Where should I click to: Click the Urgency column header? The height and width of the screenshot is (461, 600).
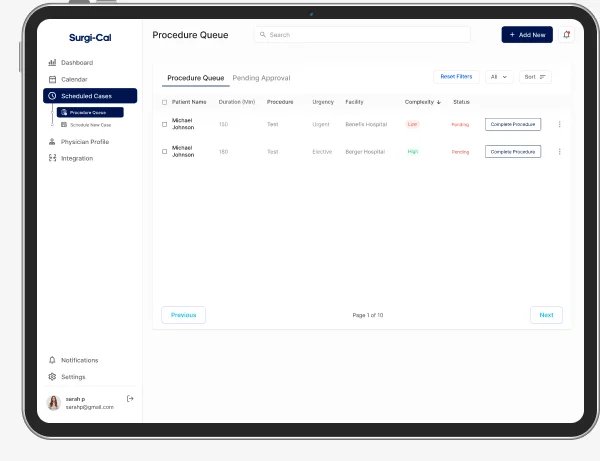pyautogui.click(x=323, y=102)
